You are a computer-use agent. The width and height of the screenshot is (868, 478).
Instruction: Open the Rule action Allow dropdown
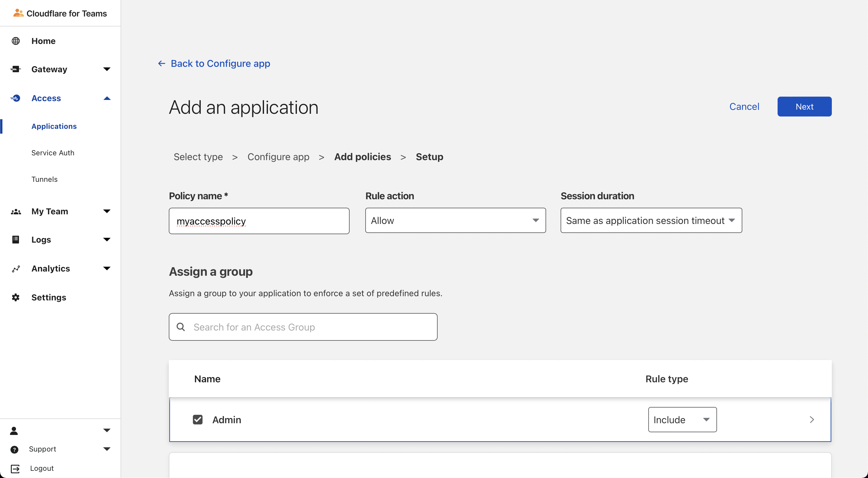click(x=455, y=220)
